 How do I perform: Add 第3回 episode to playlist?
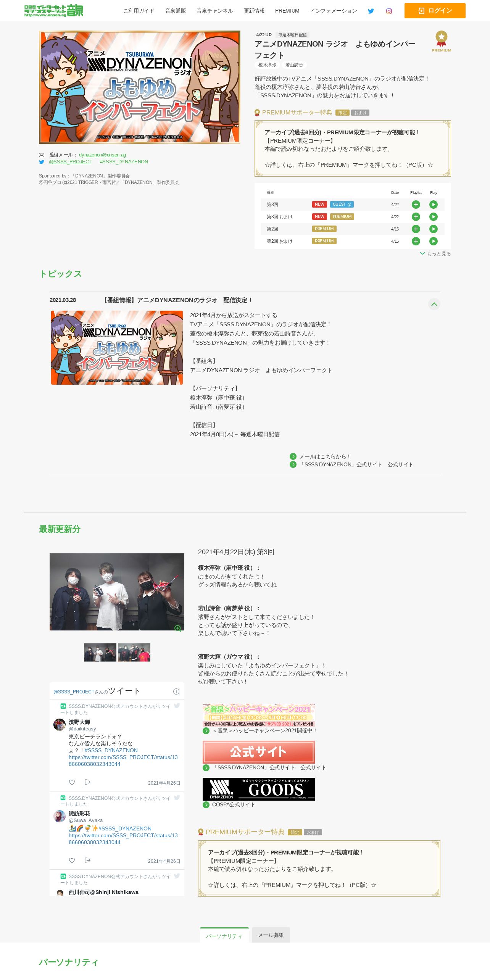(416, 205)
